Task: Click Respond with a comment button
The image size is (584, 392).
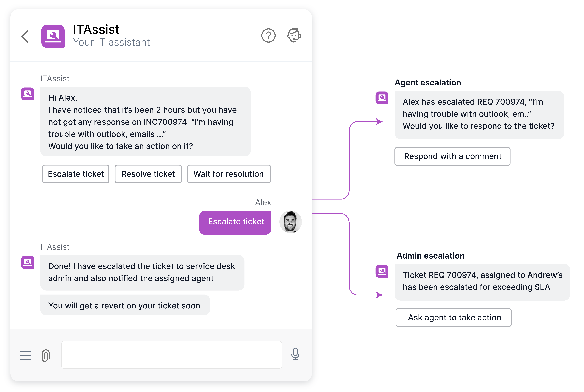Action: 452,156
